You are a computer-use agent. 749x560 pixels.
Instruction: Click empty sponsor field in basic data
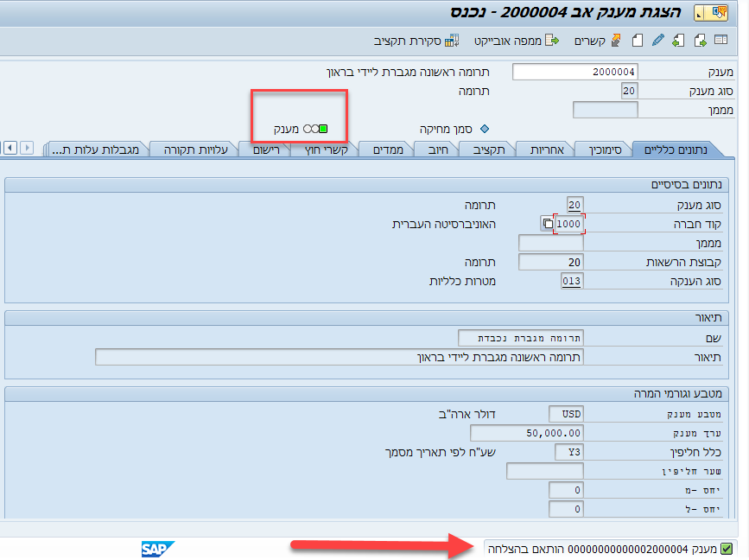551,243
